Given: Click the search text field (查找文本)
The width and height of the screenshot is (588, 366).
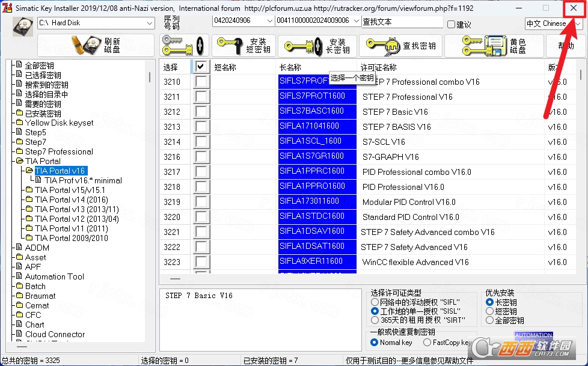Looking at the screenshot, I should (402, 22).
